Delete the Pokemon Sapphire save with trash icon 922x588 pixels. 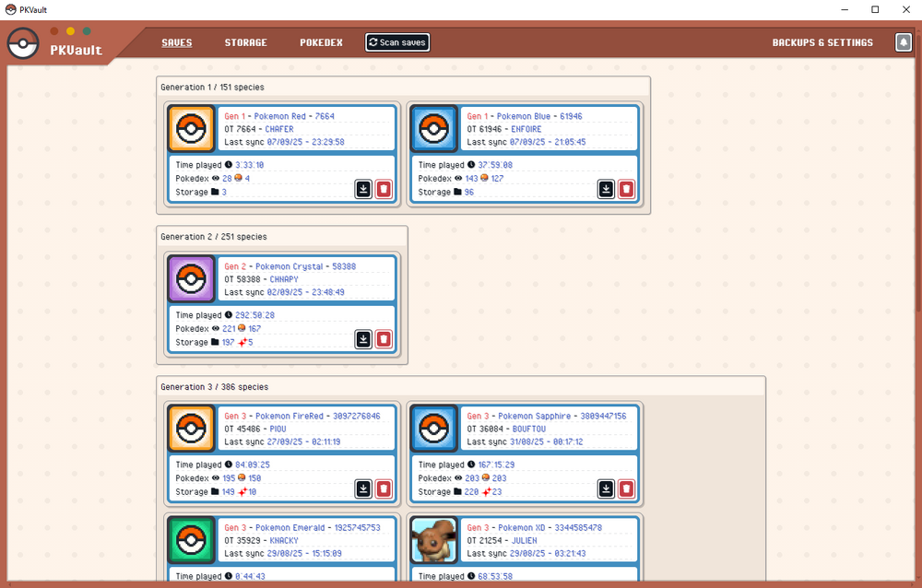[x=626, y=488]
